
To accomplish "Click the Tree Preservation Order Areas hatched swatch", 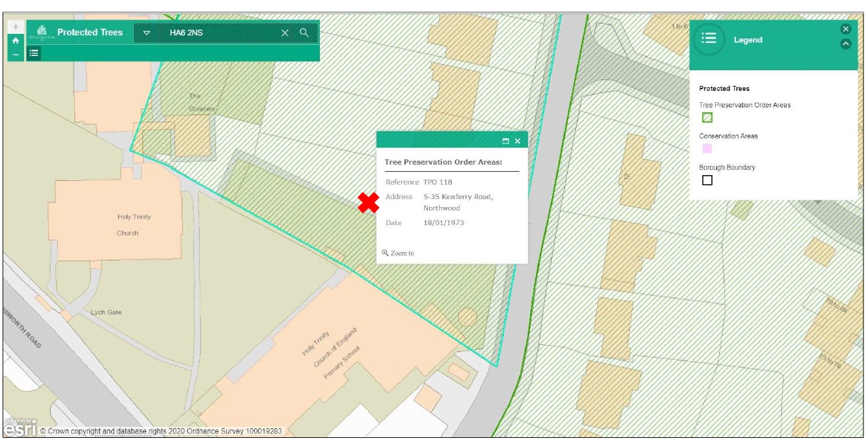I will click(x=707, y=118).
